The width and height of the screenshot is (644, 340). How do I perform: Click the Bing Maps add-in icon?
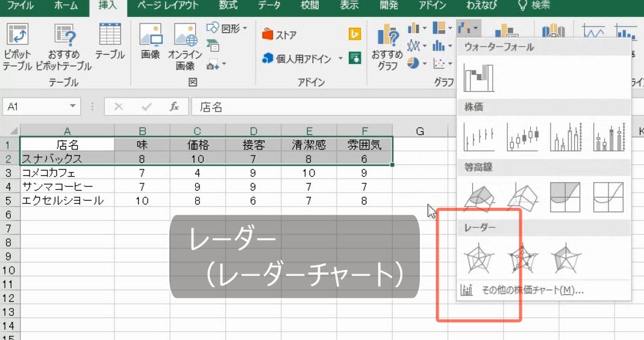pos(355,34)
